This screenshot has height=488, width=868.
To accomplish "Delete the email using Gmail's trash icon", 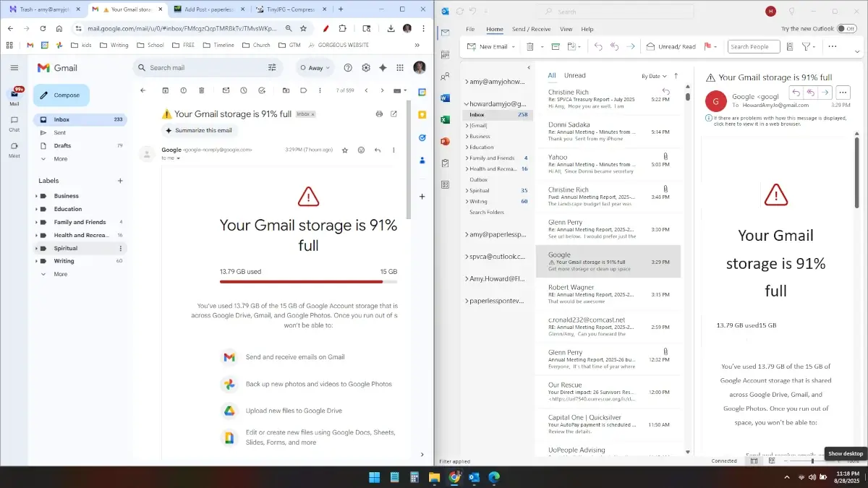I will (202, 90).
